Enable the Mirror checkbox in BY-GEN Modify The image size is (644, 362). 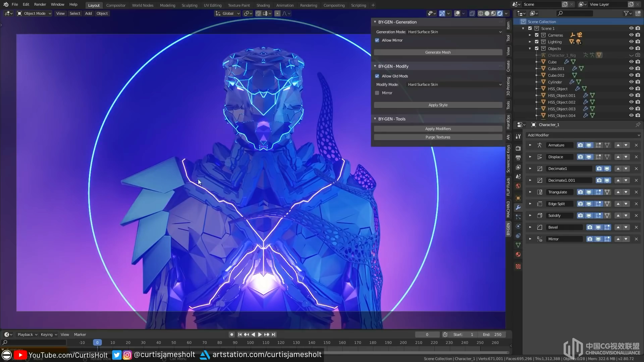point(377,93)
